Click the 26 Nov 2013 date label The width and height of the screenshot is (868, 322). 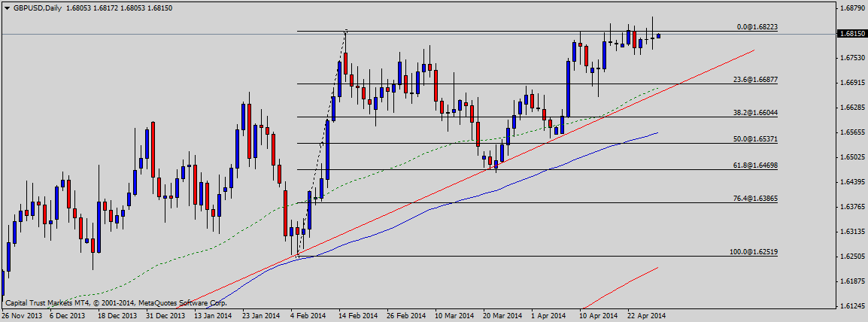click(x=23, y=315)
